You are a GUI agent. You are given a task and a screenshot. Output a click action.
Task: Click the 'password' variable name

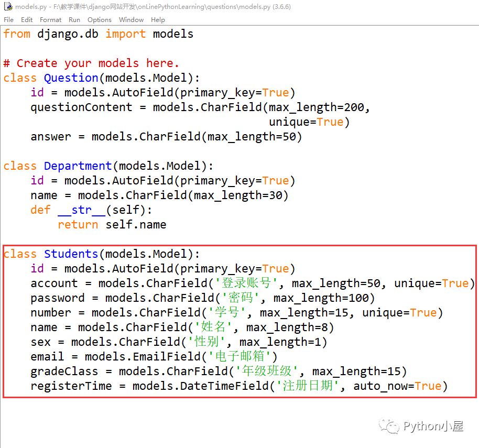[x=58, y=298]
